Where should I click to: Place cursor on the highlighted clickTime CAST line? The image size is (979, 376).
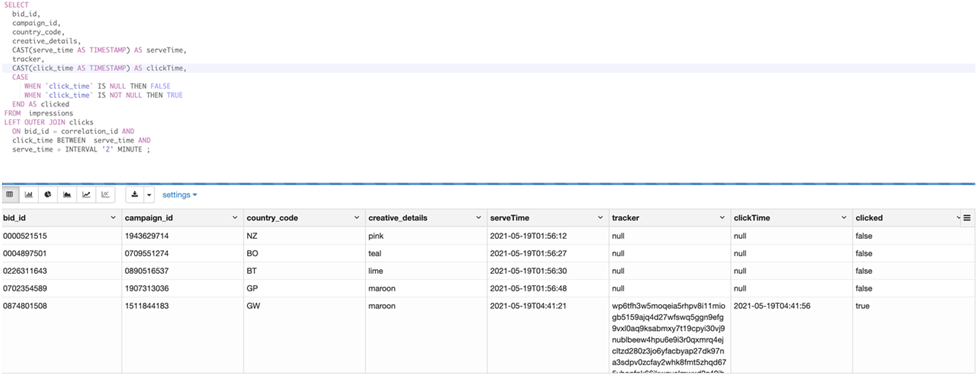pos(488,68)
